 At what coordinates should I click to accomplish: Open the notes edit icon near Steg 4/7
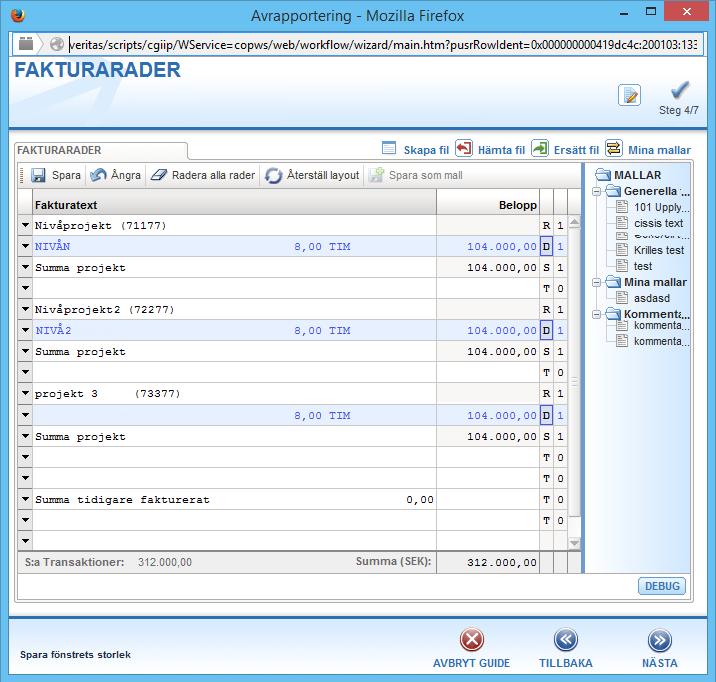629,95
